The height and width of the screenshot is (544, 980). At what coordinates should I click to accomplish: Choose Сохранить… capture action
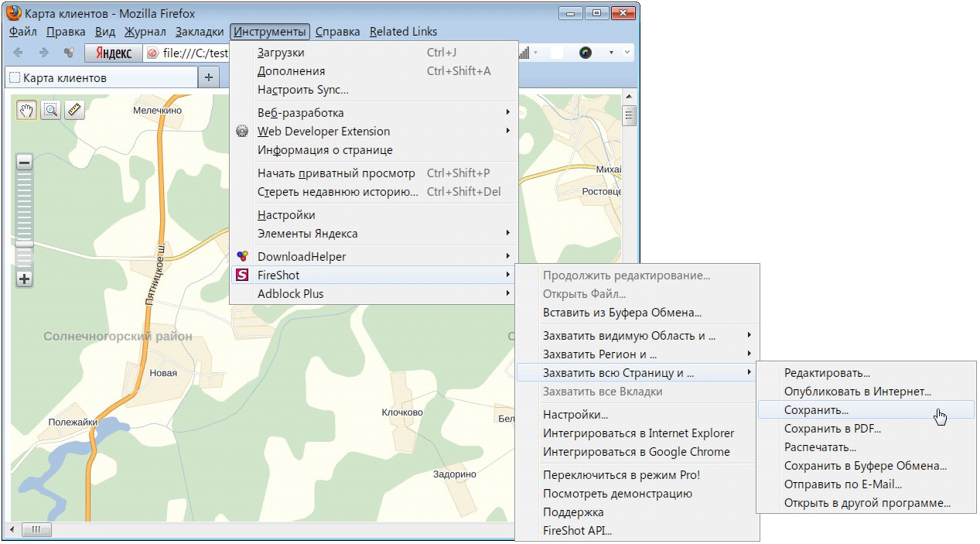click(866, 410)
